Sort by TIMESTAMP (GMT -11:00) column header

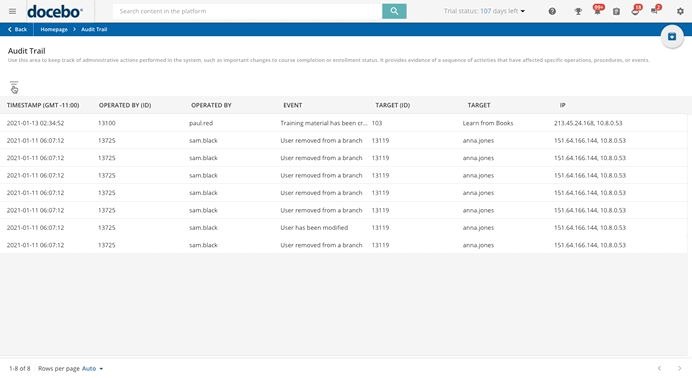(43, 105)
